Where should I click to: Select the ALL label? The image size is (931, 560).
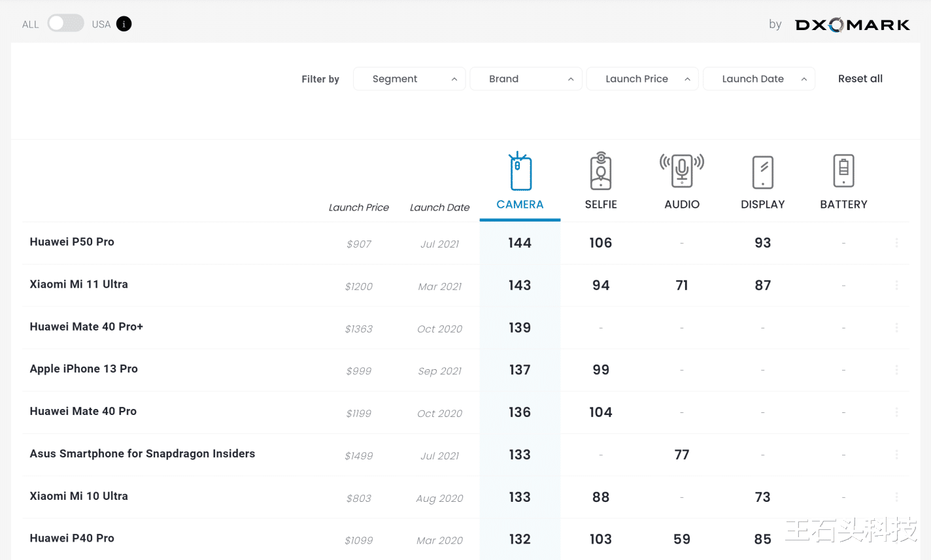(x=31, y=25)
